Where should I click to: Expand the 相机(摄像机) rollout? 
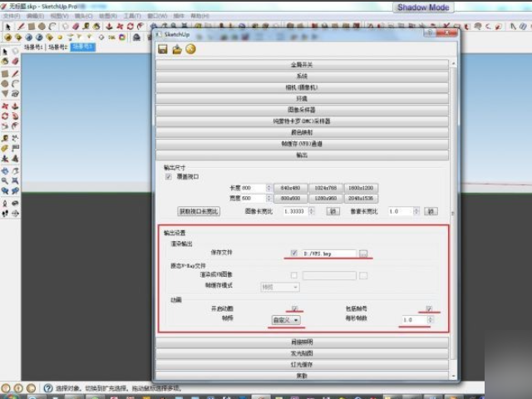pyautogui.click(x=303, y=87)
